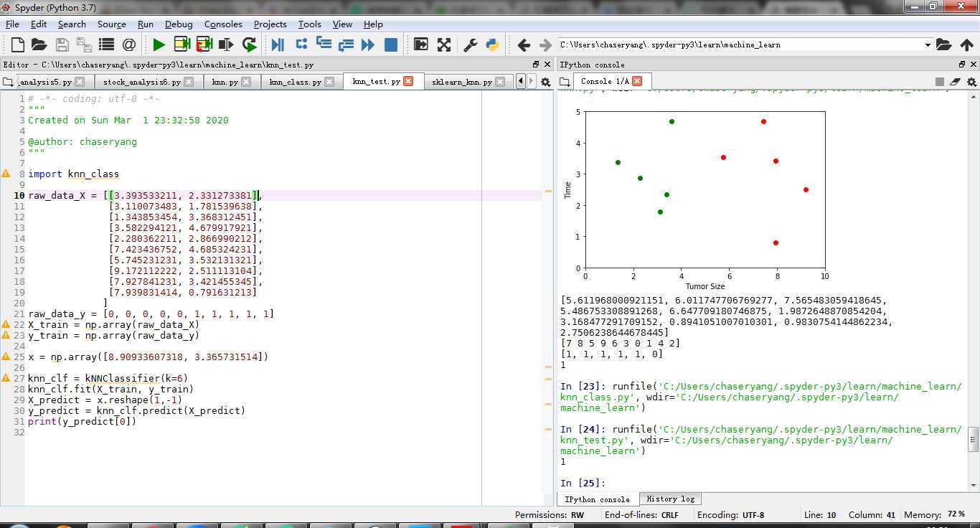Run selection or current line icon
The image size is (980, 528).
coord(226,44)
